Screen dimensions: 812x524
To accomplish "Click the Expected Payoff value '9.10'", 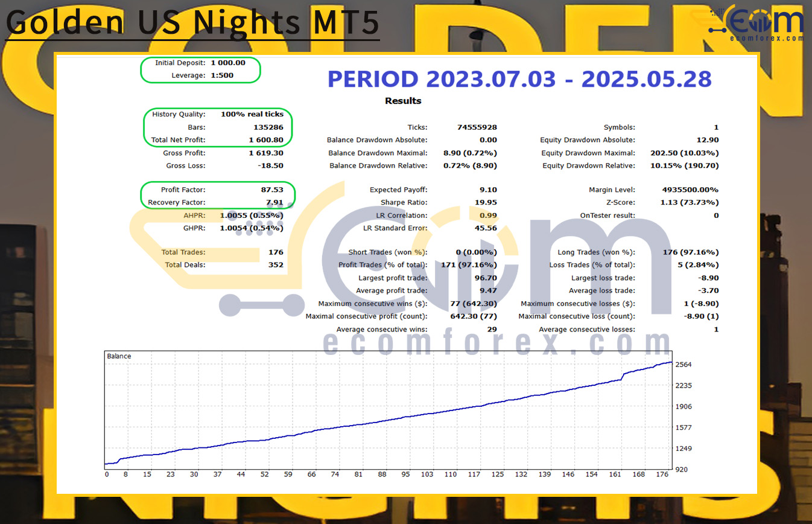I will [489, 190].
